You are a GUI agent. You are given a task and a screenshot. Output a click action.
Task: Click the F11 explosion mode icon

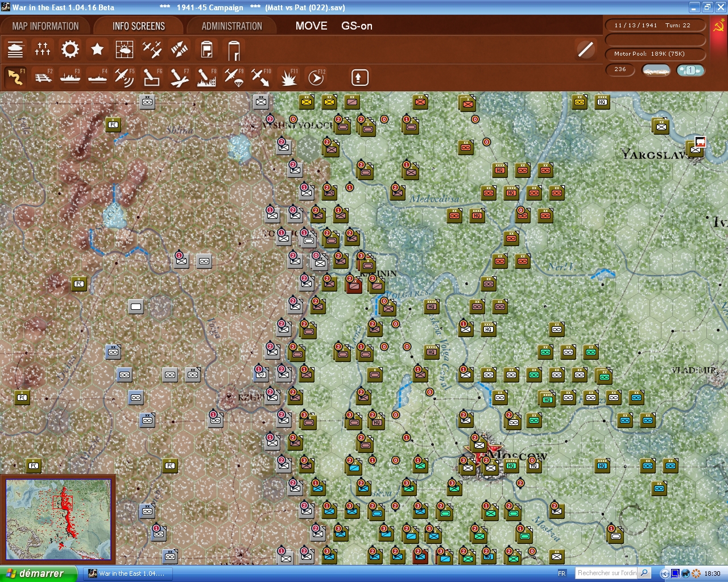click(x=288, y=77)
